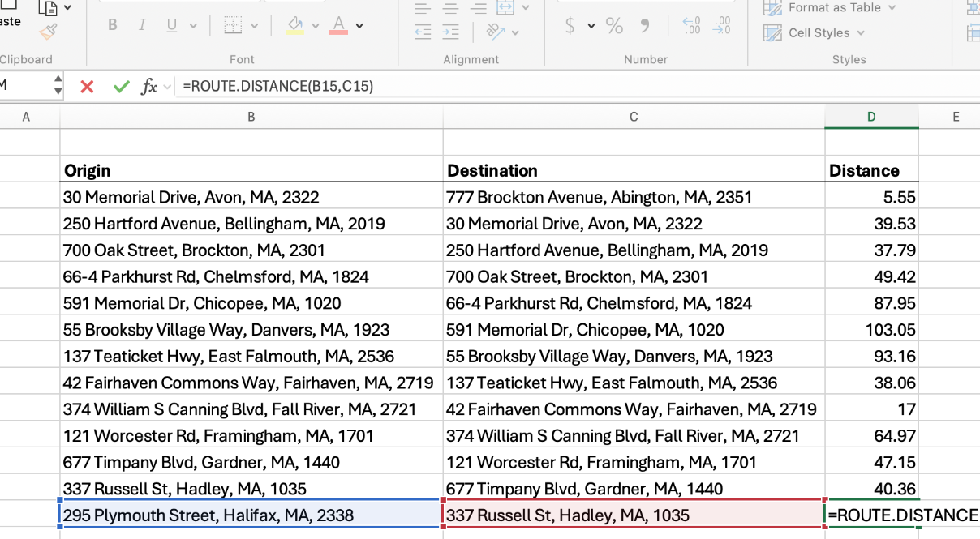Click the Name Box stepper arrows

pyautogui.click(x=58, y=85)
